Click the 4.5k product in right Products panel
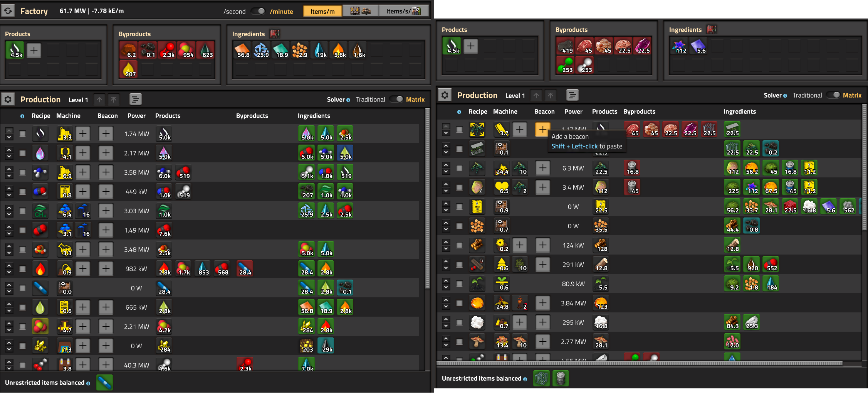Viewport: 868px width, 393px height. [x=452, y=46]
